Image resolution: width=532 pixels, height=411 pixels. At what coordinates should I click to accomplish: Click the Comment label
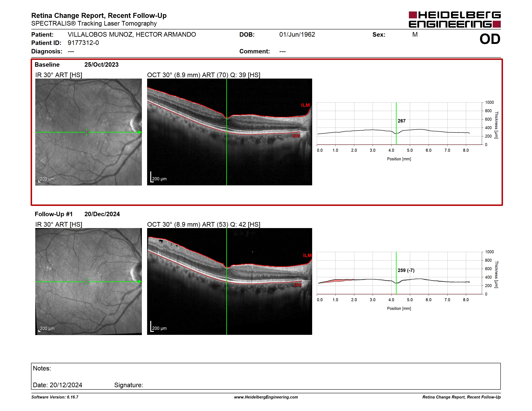click(x=255, y=51)
